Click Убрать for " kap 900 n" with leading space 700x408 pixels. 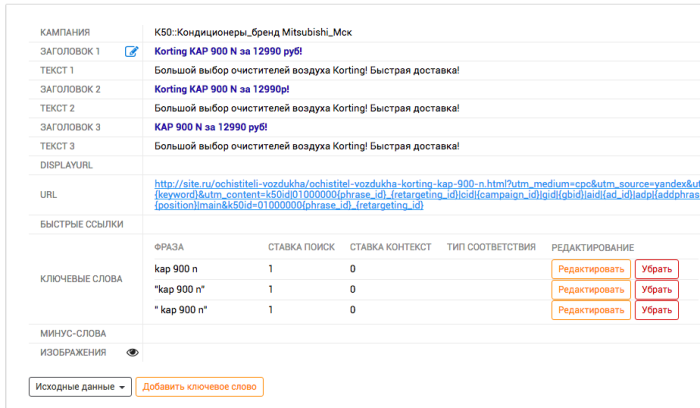pyautogui.click(x=657, y=310)
